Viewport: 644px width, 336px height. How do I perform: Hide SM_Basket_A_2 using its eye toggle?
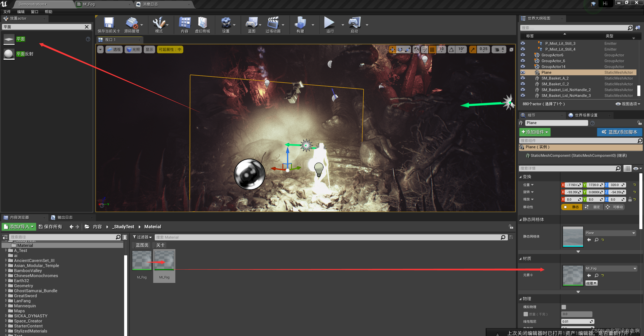coord(523,78)
